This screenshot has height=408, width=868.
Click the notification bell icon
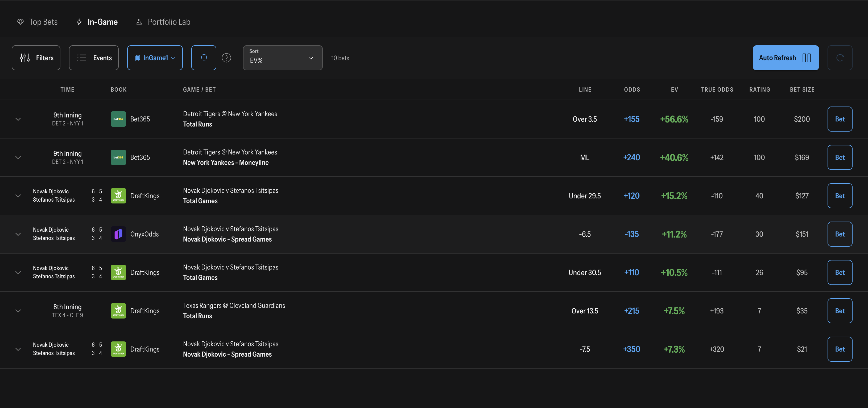click(x=204, y=58)
